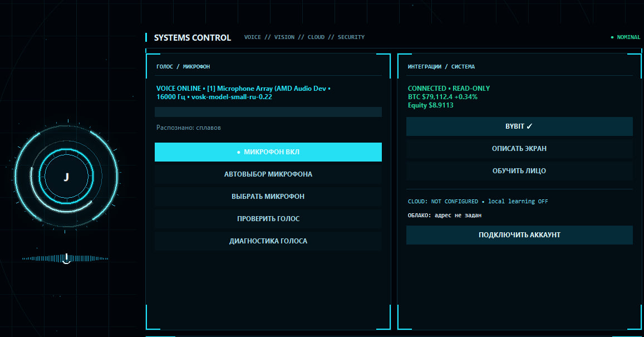Screen dimensions: 644x337
Task: Start ДИАГНОСТИКА ГОЛОСА diagnostics
Action: pyautogui.click(x=268, y=241)
